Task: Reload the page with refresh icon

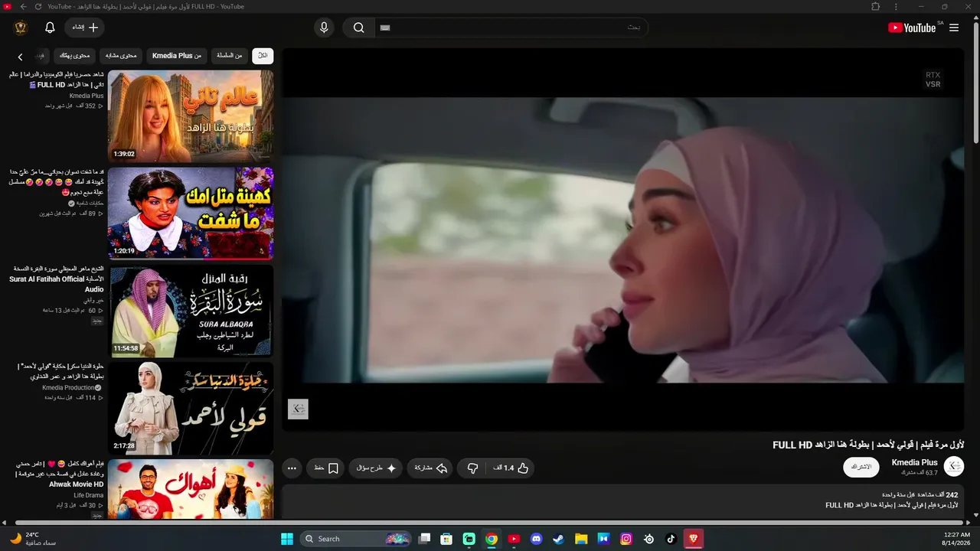Action: pyautogui.click(x=38, y=7)
